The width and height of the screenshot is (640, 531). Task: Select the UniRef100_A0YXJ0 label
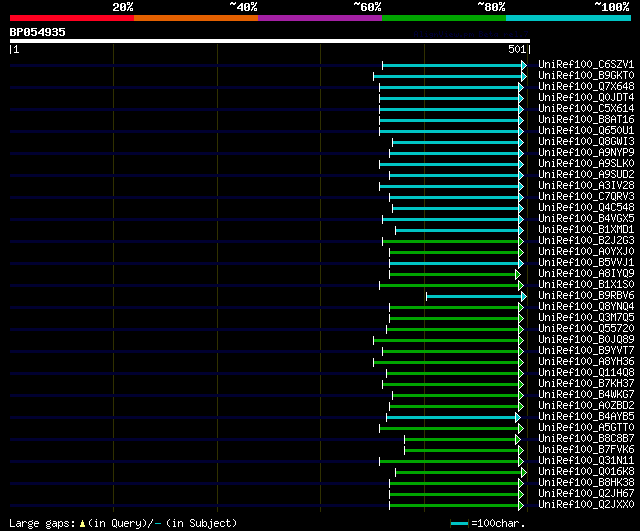(x=586, y=252)
